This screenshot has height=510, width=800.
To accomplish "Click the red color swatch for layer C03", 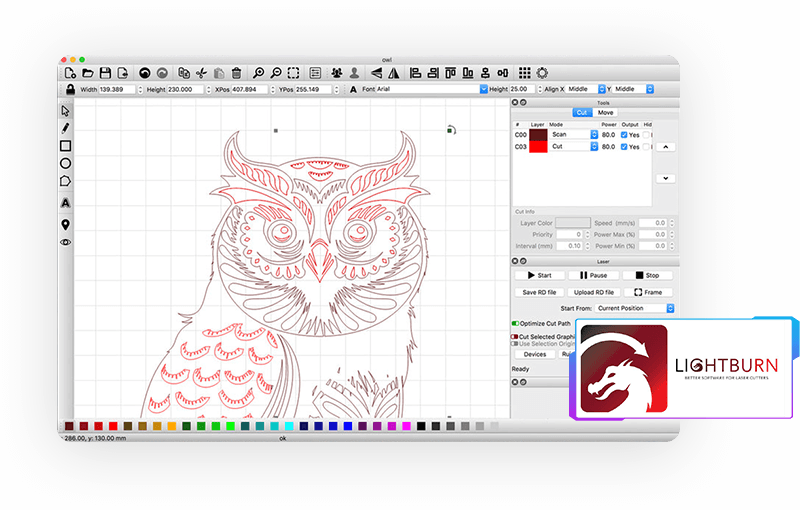I will [538, 146].
